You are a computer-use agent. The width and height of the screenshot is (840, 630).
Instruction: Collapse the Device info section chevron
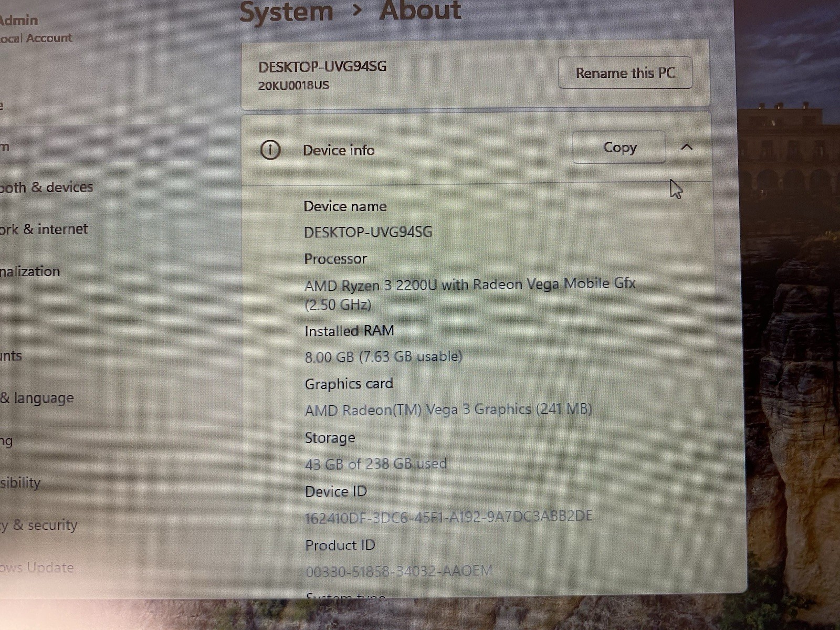[x=687, y=148]
